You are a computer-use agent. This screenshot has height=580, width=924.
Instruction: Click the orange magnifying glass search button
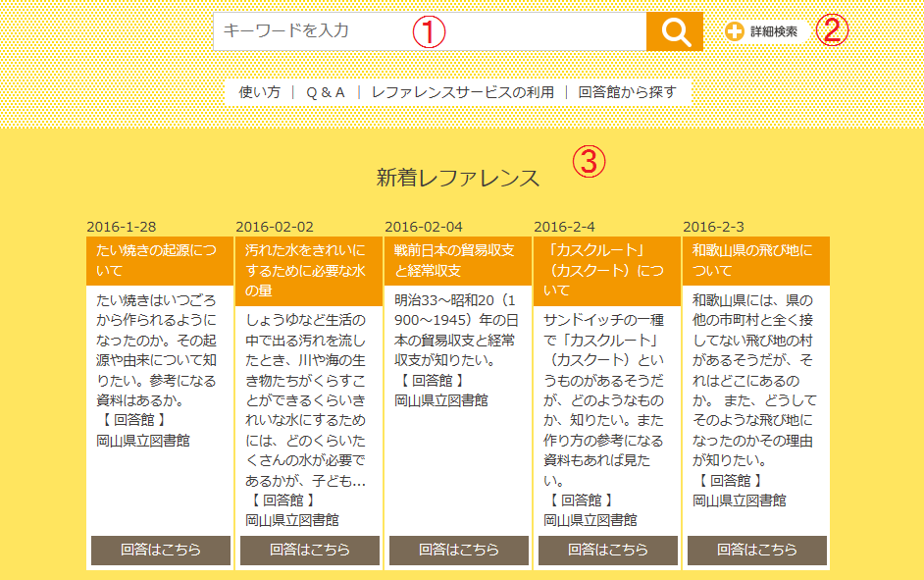(x=675, y=31)
